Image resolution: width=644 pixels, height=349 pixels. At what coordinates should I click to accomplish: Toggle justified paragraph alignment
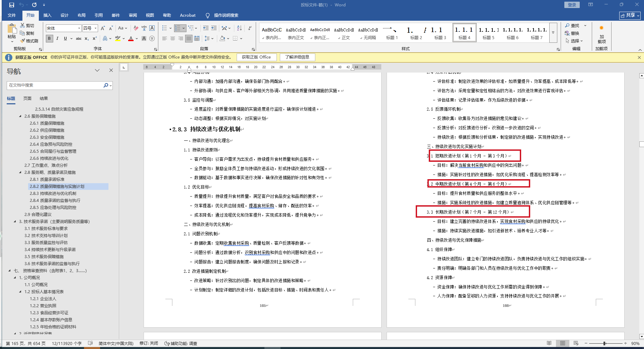click(x=189, y=39)
